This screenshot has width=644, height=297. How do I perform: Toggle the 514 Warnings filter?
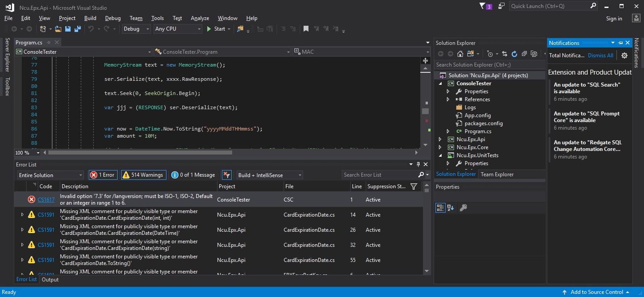[143, 175]
